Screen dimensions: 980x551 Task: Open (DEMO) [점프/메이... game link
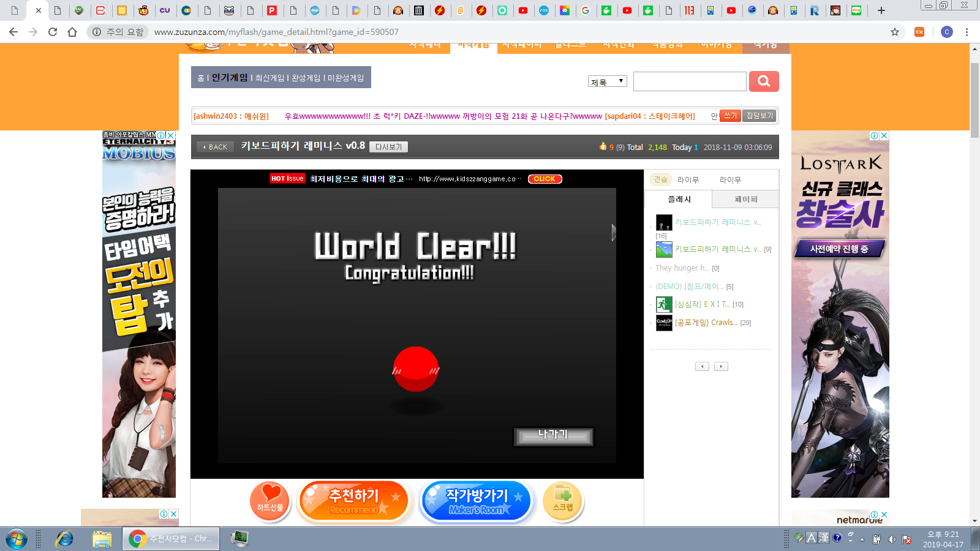click(689, 287)
